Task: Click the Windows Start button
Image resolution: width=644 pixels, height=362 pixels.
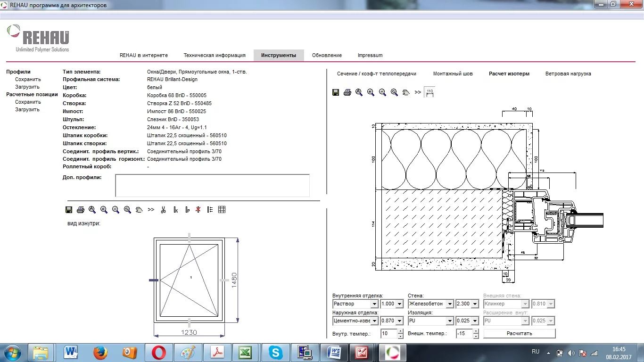Action: click(12, 352)
